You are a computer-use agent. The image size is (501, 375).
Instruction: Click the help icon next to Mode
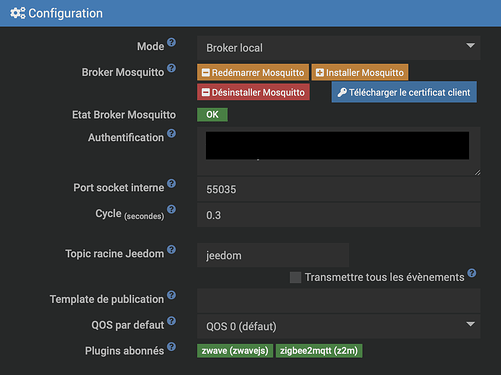point(171,42)
